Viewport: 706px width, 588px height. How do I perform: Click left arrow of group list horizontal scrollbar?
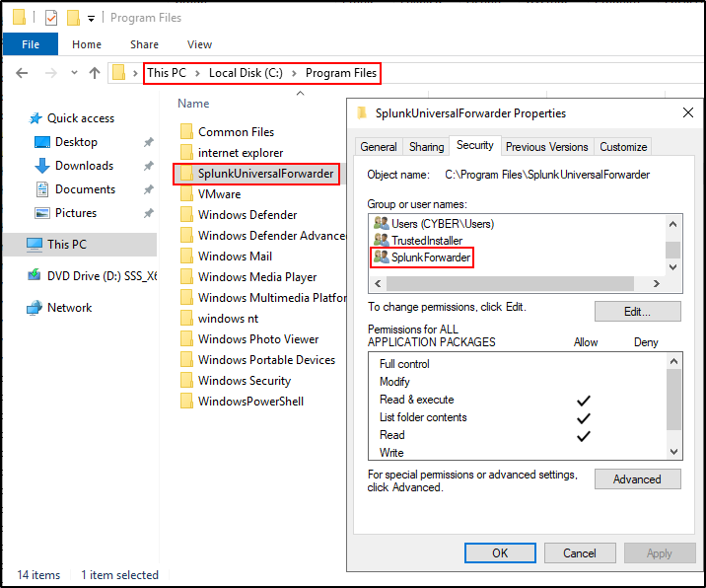[378, 283]
